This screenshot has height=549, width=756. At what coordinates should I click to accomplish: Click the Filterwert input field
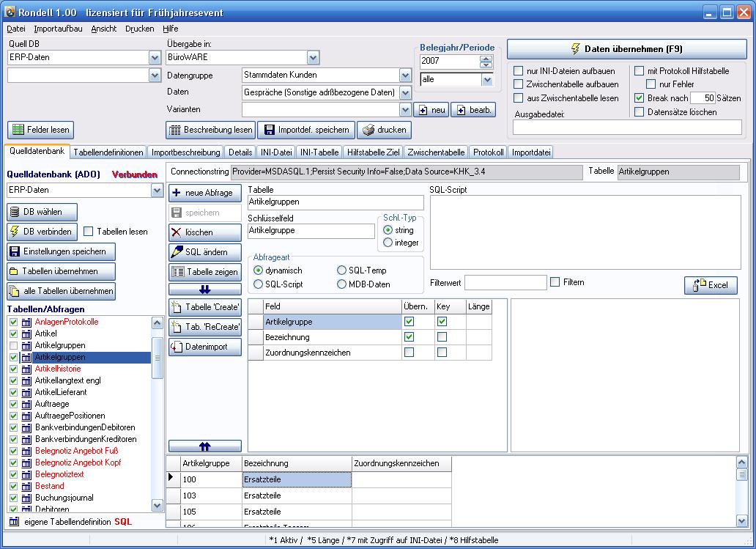click(505, 283)
